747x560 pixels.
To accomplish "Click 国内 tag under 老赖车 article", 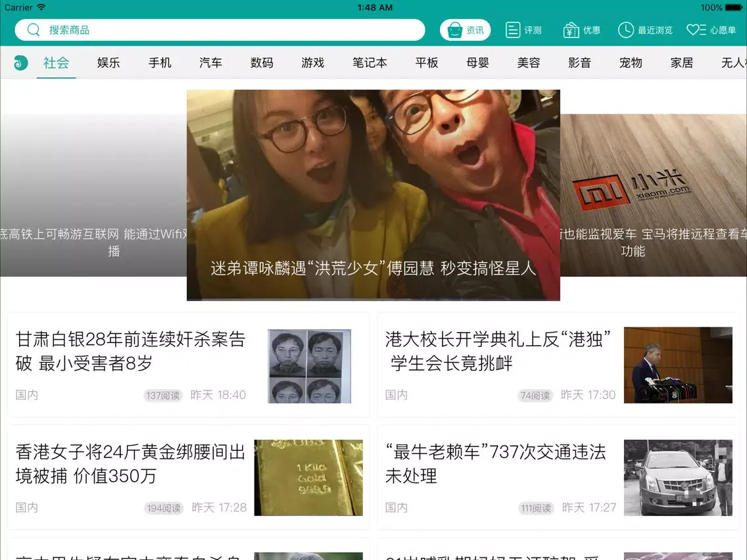I will 397,507.
